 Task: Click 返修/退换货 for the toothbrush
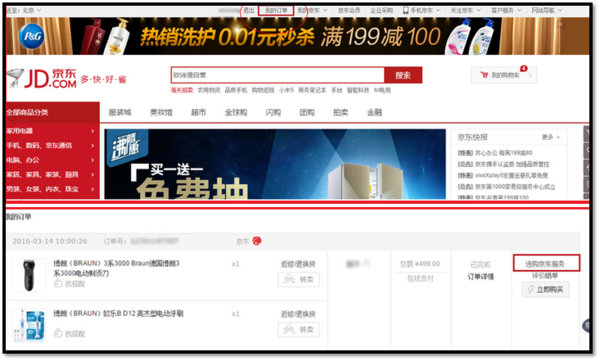coord(298,314)
